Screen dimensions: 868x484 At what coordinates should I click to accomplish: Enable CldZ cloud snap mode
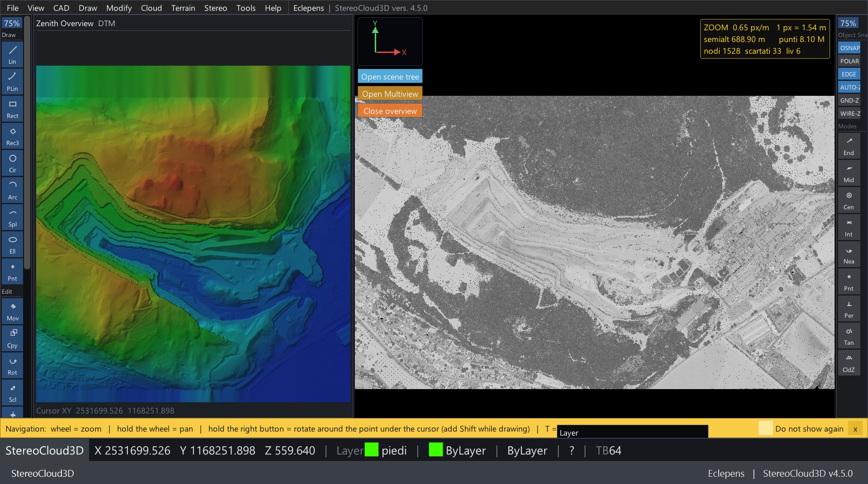tap(849, 362)
